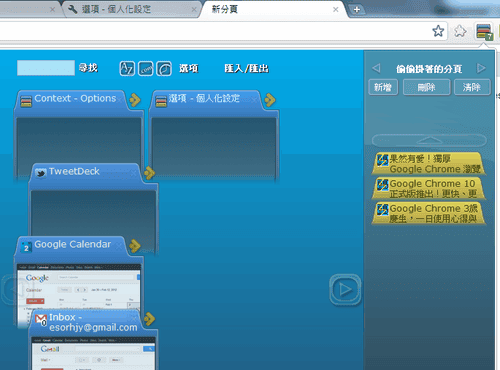Go to previous group with left arrow
The width and height of the screenshot is (500, 370).
[x=376, y=68]
